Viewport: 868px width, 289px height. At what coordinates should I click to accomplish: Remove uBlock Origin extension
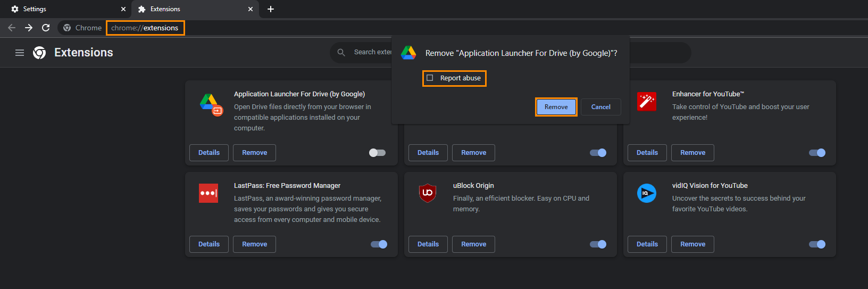[474, 244]
